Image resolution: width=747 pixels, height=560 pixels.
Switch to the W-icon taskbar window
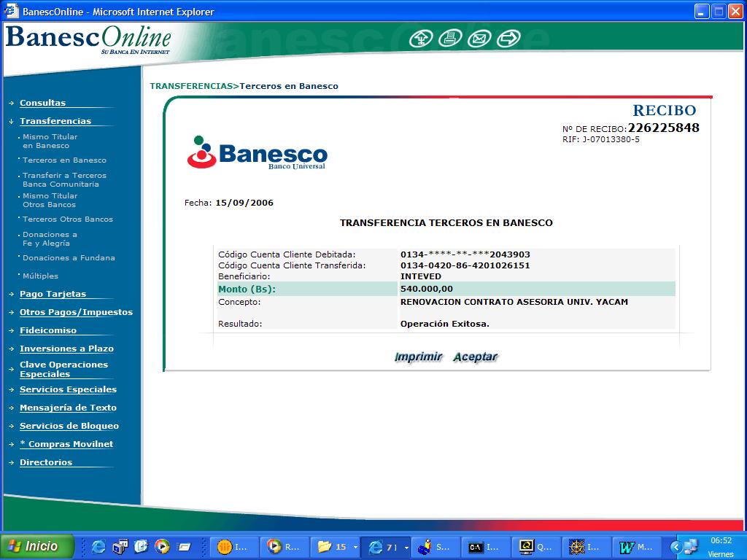pos(636,547)
